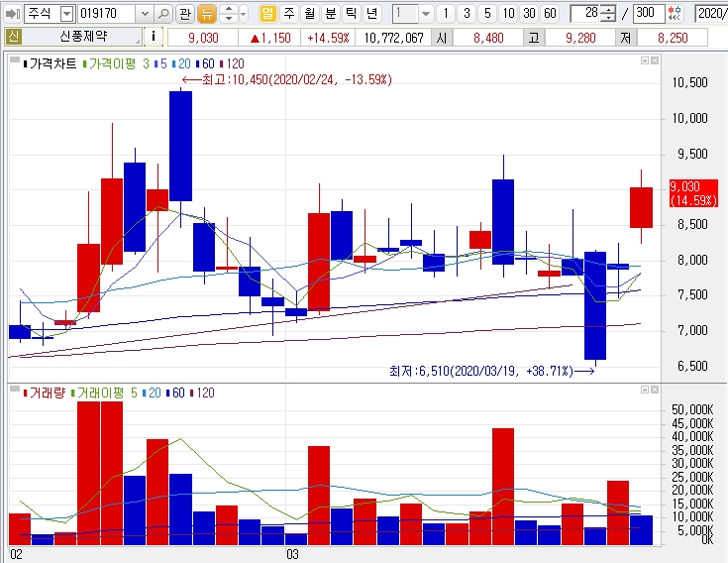
Task: Click the current price tag 9,030 (14.59%)
Action: [693, 193]
